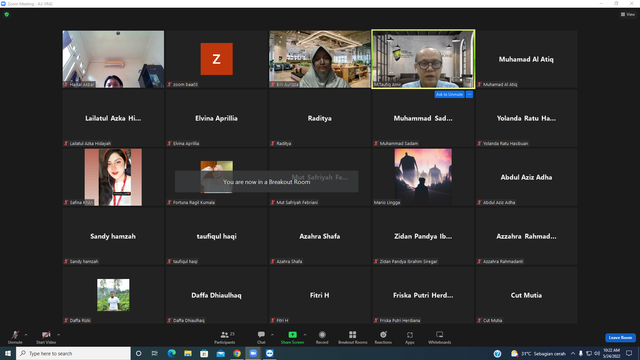The width and height of the screenshot is (640, 360).
Task: Switch to the active Zoom taskbar icon
Action: click(x=253, y=353)
